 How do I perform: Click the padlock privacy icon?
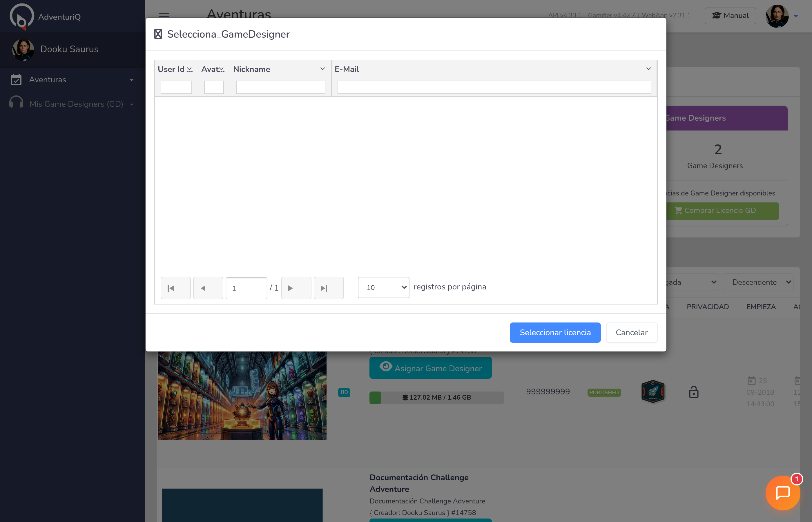693,392
